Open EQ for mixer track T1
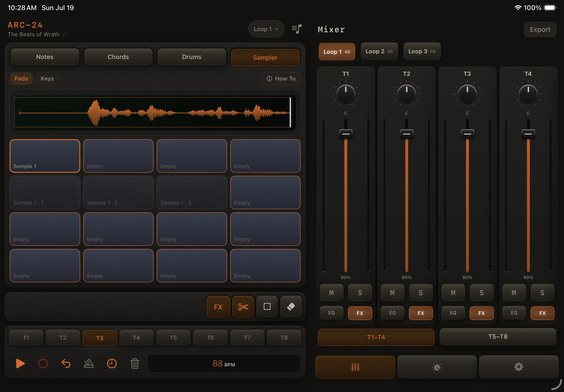The height and width of the screenshot is (392, 564). click(x=331, y=313)
